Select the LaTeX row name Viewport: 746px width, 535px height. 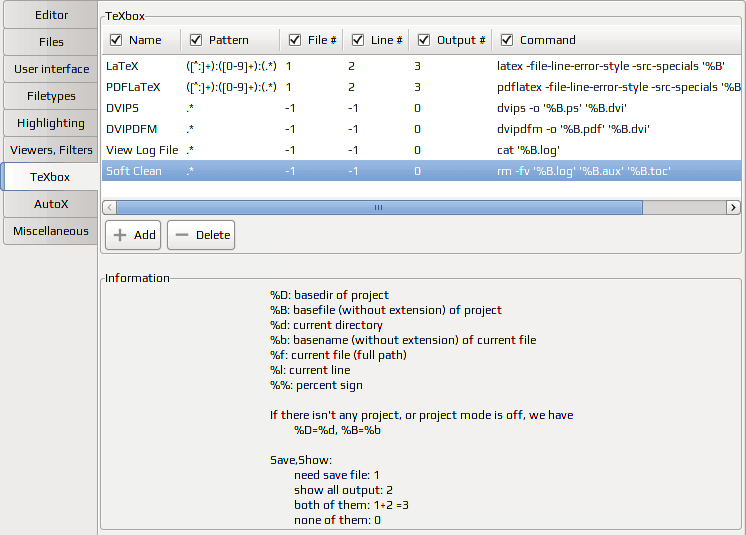[122, 66]
